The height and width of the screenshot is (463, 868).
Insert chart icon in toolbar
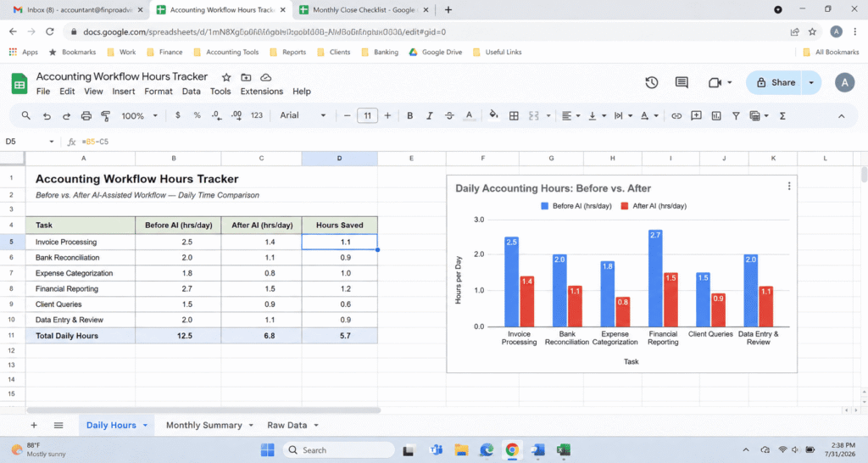715,115
